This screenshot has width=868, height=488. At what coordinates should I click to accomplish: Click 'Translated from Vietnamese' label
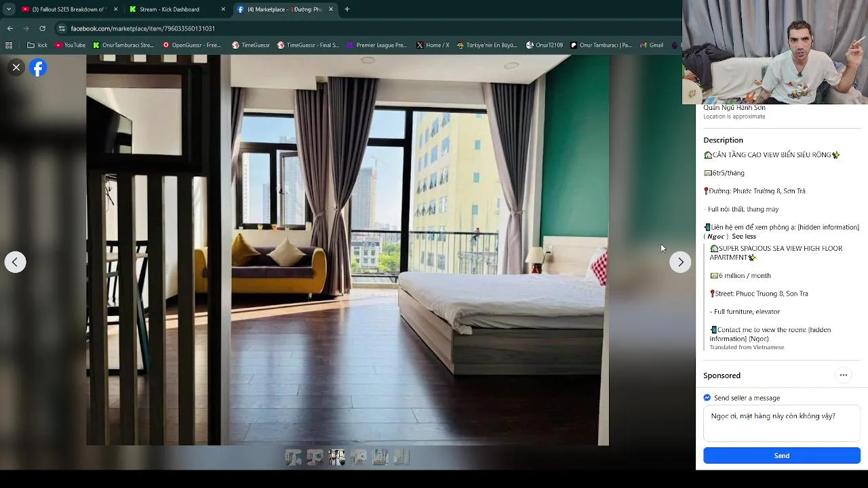pyautogui.click(x=747, y=348)
